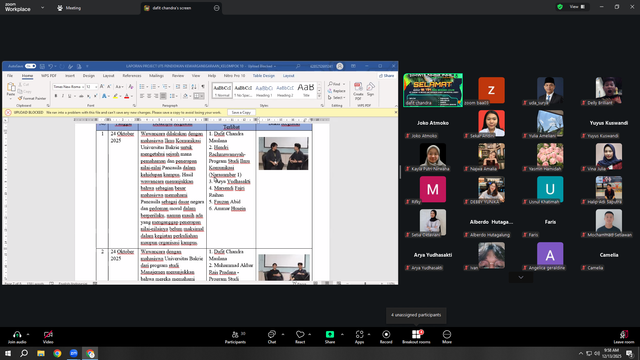640x360 pixels.
Task: Click Format Painter in Word ribbon
Action: click(x=32, y=98)
